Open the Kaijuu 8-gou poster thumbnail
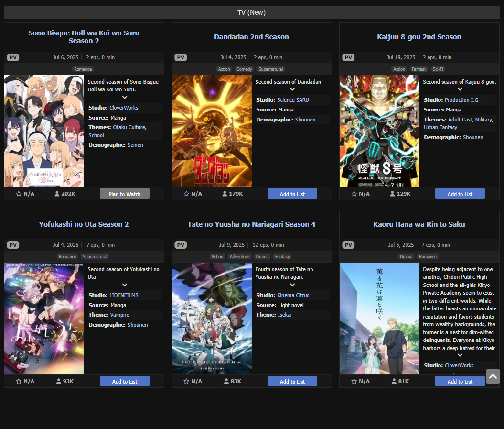Viewport: 504px width, 429px height. pos(379,131)
